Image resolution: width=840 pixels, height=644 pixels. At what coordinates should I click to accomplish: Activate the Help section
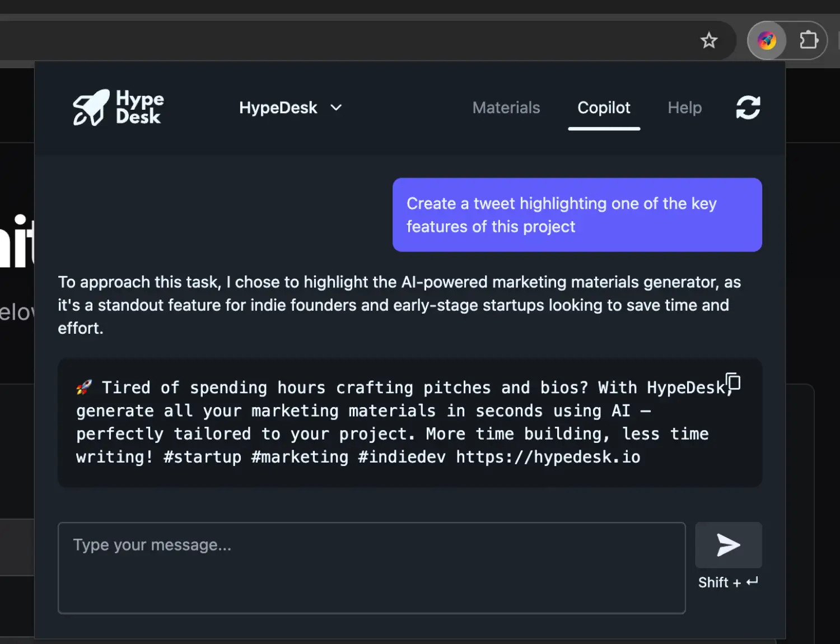pos(684,108)
